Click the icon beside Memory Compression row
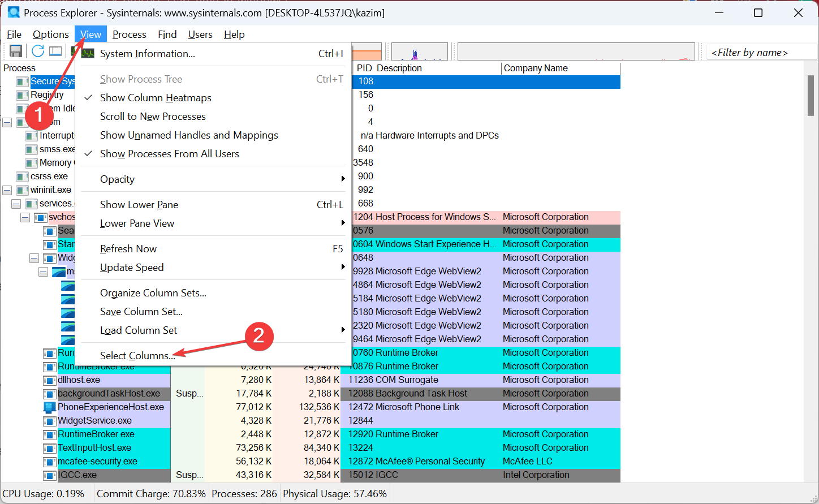Viewport: 819px width, 504px height. pyautogui.click(x=32, y=163)
